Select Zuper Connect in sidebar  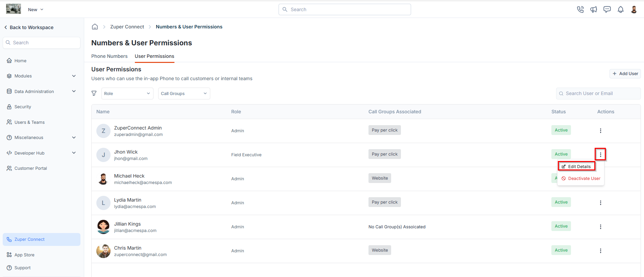[42, 239]
